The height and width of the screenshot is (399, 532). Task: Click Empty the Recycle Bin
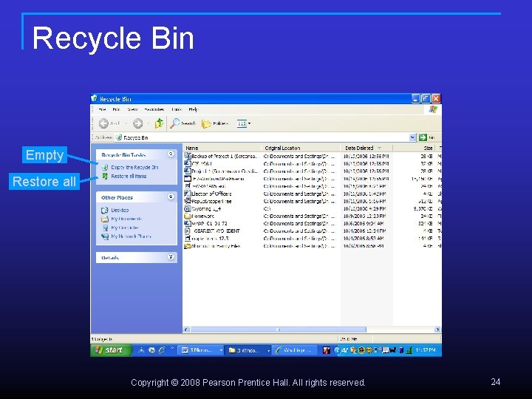click(x=134, y=167)
